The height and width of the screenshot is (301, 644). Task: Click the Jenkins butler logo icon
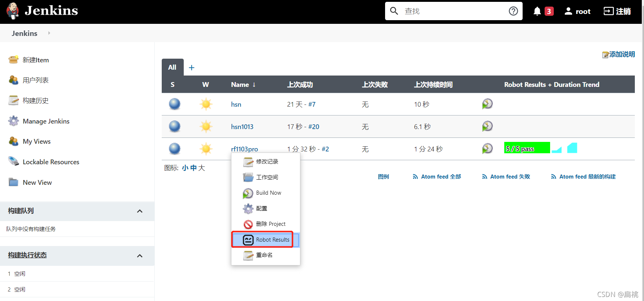[13, 11]
